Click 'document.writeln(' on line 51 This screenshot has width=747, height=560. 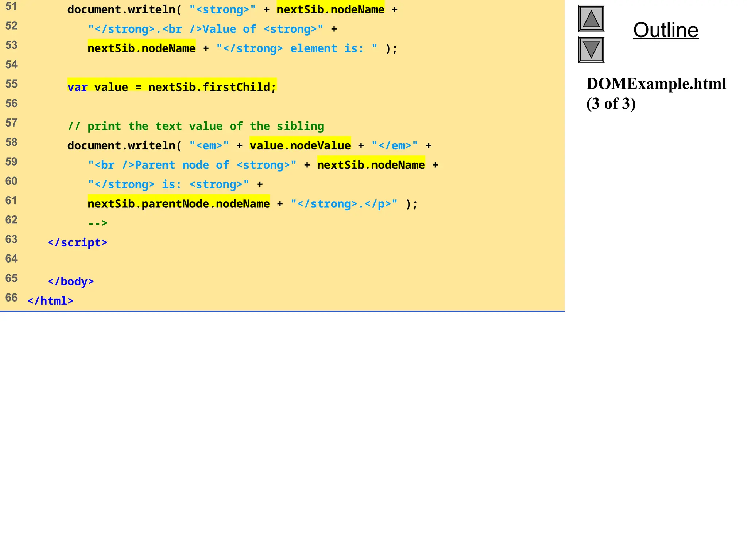[x=124, y=9]
